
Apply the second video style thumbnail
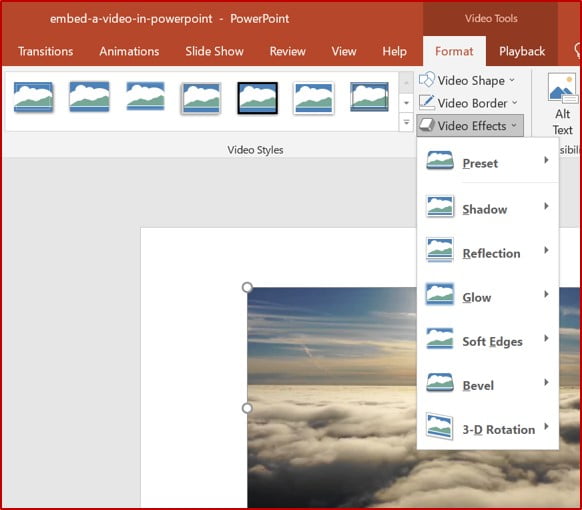tap(89, 97)
